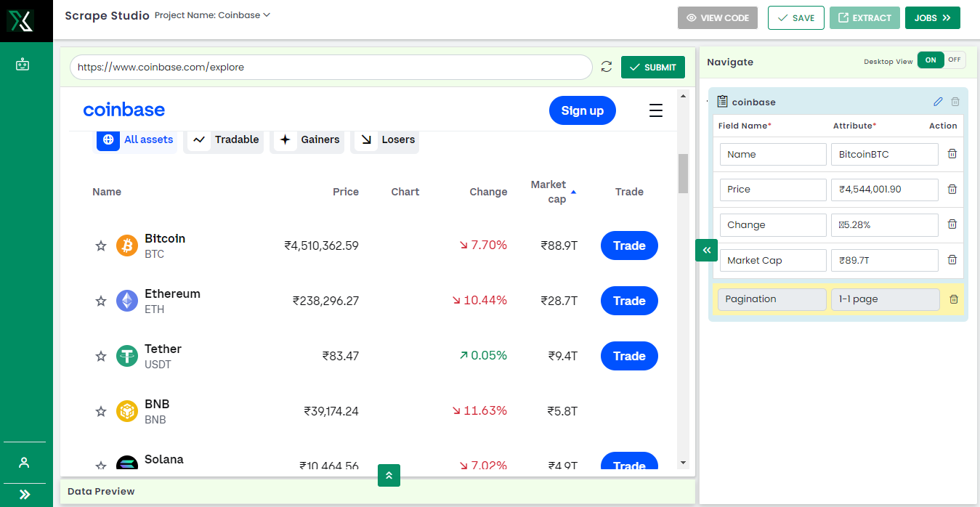Click Tether market cap ₹9.4T
The image size is (980, 507).
[x=563, y=356]
